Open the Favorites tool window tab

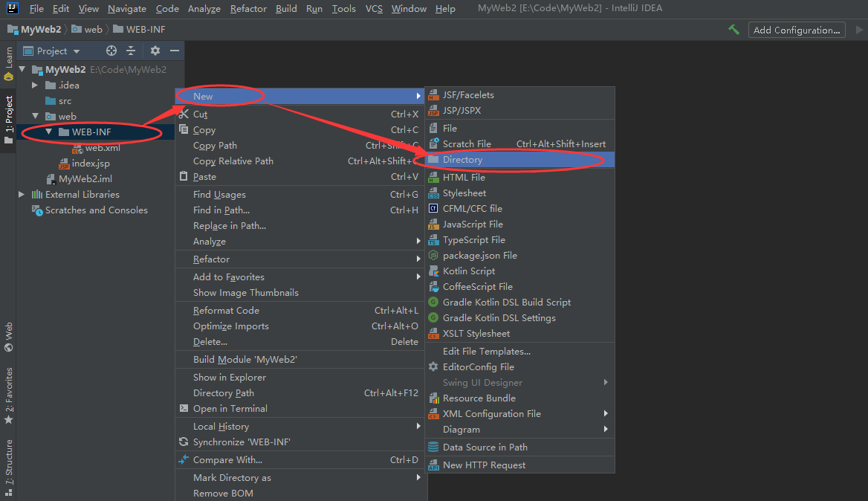click(8, 395)
